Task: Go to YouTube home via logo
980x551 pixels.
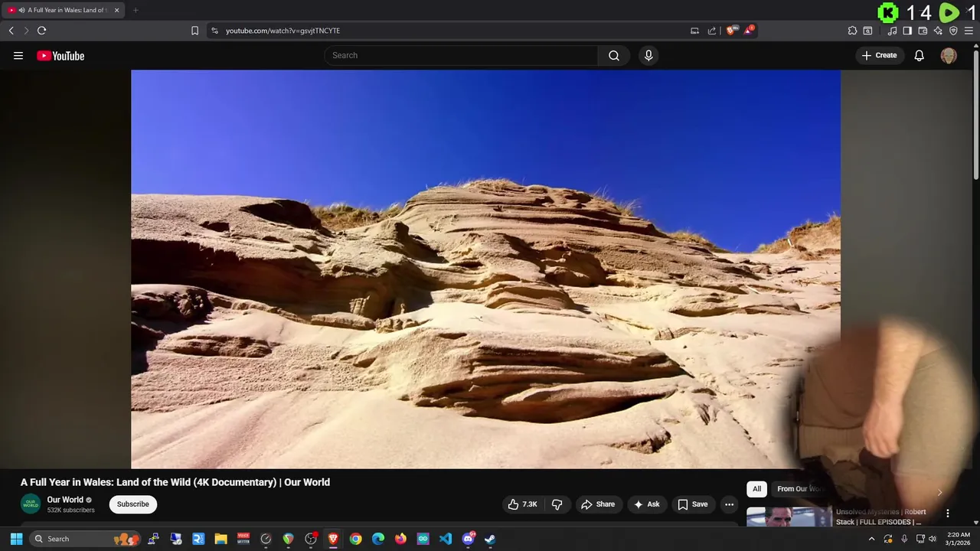Action: point(60,55)
